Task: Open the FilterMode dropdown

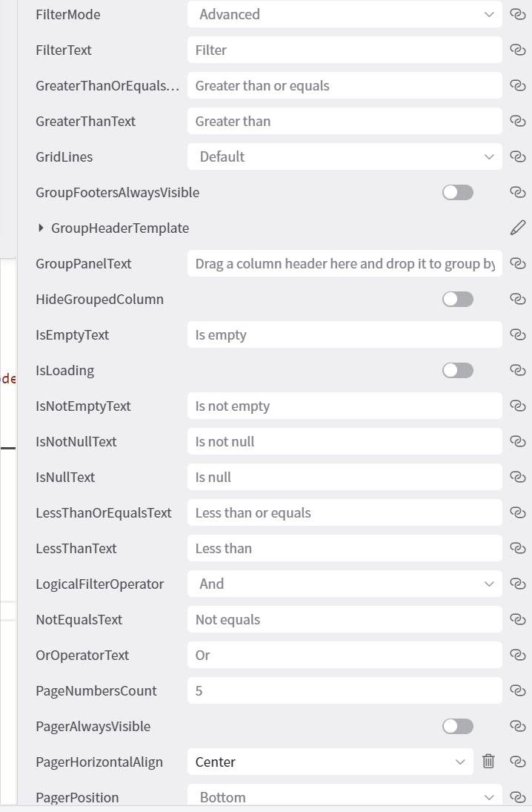Action: pos(344,14)
